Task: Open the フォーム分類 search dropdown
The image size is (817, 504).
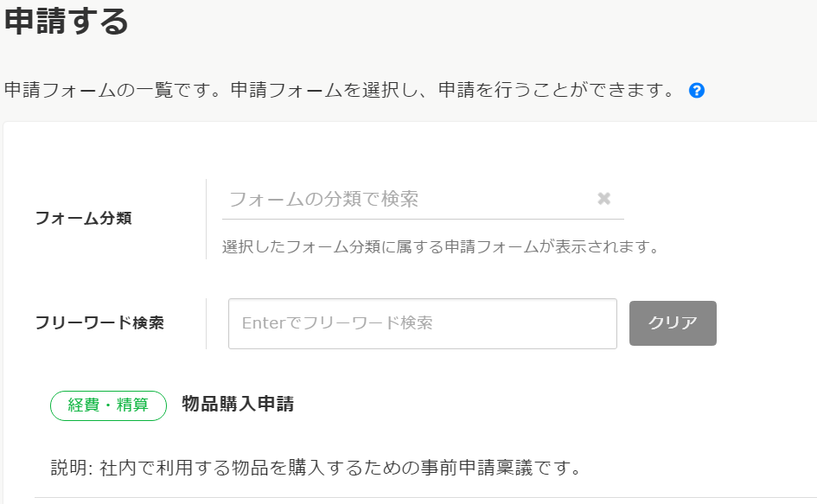Action: 406,200
